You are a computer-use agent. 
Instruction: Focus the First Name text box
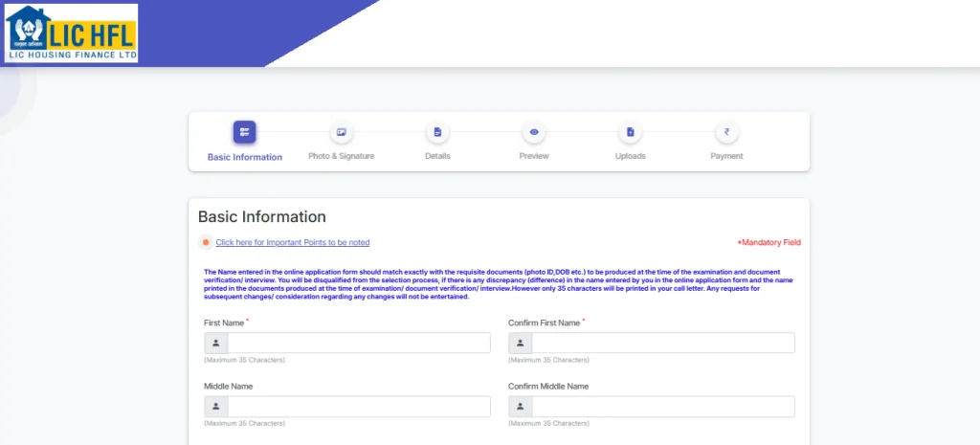[x=358, y=343]
